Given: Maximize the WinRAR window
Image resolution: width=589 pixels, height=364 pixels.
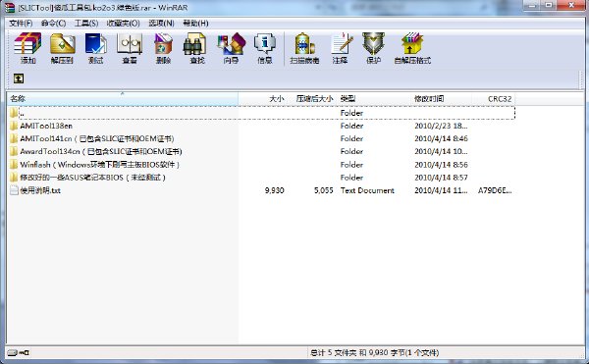Looking at the screenshot, I should pyautogui.click(x=549, y=5).
